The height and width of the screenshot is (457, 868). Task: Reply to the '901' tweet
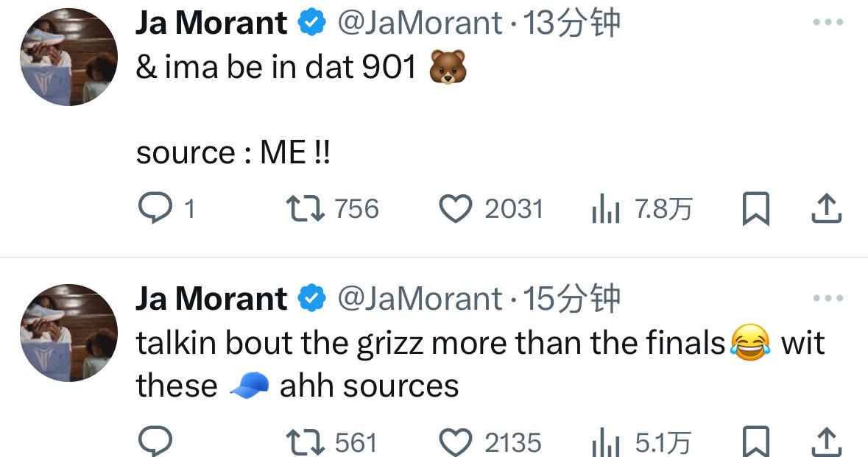155,209
